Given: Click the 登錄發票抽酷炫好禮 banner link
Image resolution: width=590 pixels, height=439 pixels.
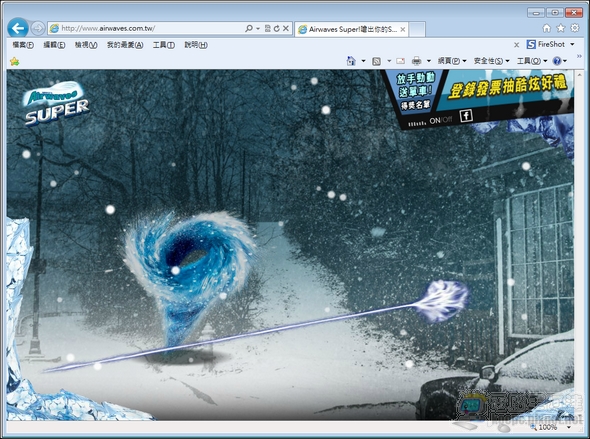Looking at the screenshot, I should (x=507, y=88).
